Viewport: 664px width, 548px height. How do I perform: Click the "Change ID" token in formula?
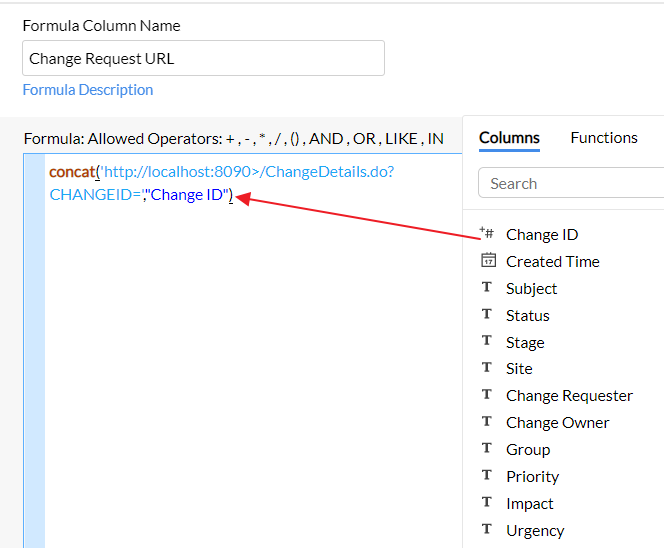tap(188, 195)
